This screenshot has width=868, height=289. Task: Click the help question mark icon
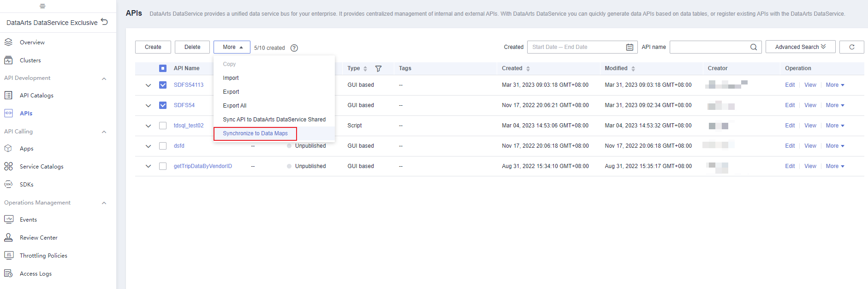click(294, 48)
